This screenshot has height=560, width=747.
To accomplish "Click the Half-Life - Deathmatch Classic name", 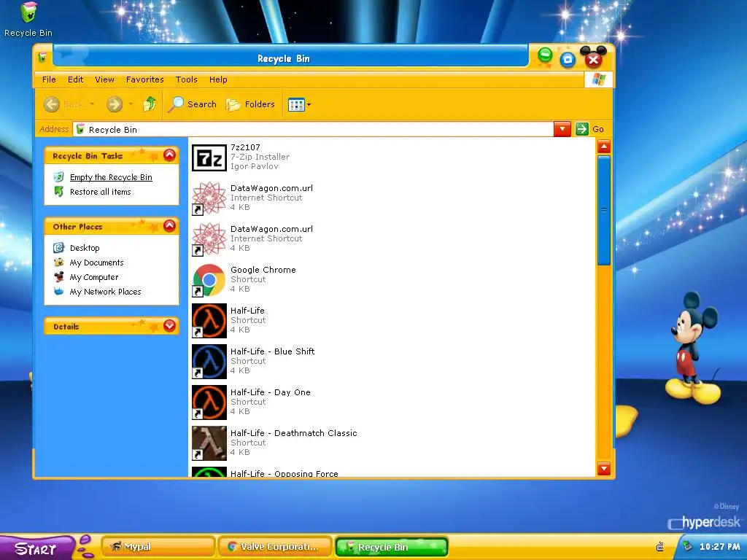I will coord(293,433).
